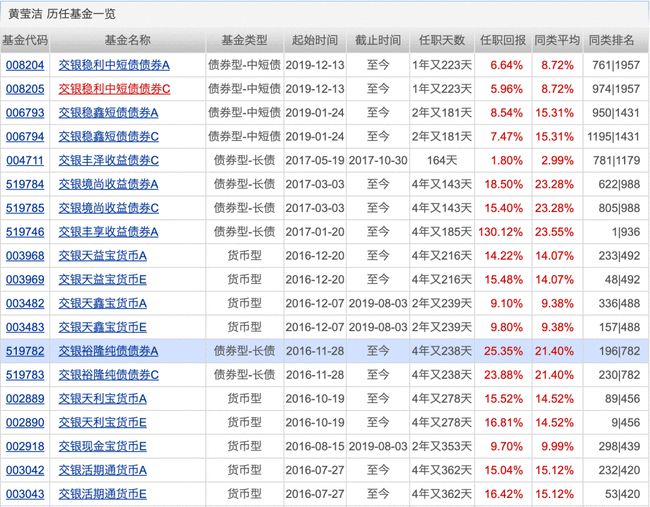Open fund code link 519785
650x507 pixels.
point(25,208)
